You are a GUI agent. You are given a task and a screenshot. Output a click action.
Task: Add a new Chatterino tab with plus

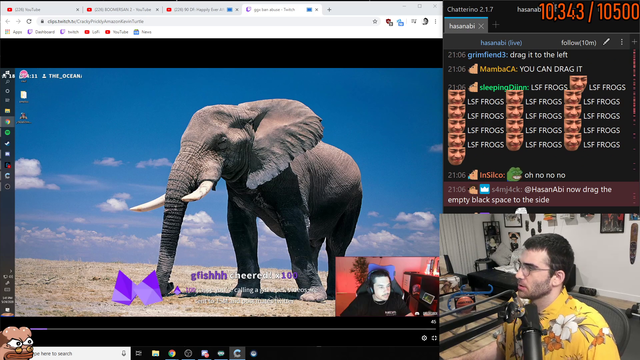coord(496,25)
